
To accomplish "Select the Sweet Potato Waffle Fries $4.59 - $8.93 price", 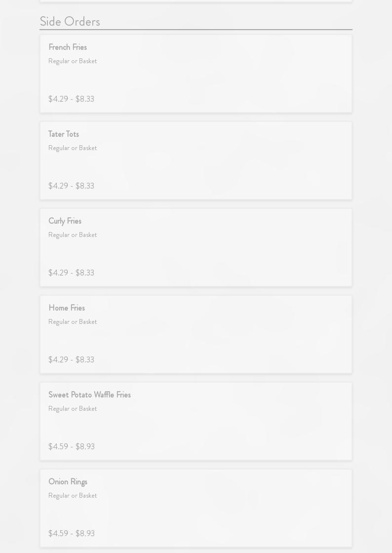I will 72,447.
